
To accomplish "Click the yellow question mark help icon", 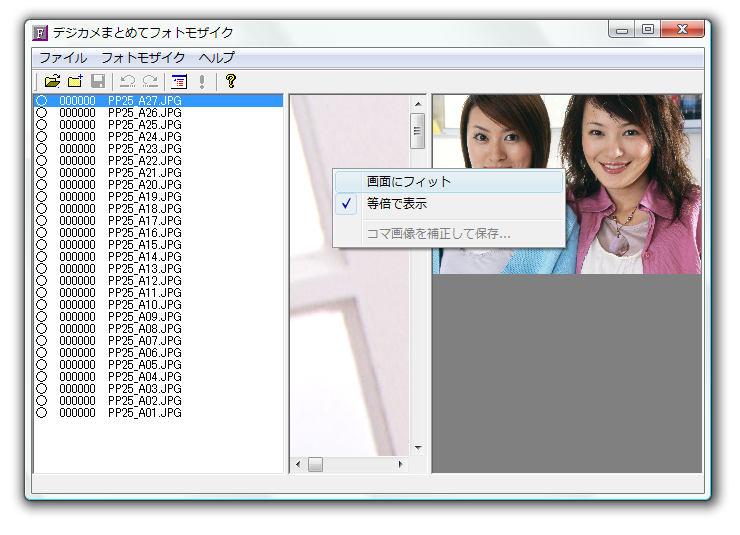I will pyautogui.click(x=230, y=82).
